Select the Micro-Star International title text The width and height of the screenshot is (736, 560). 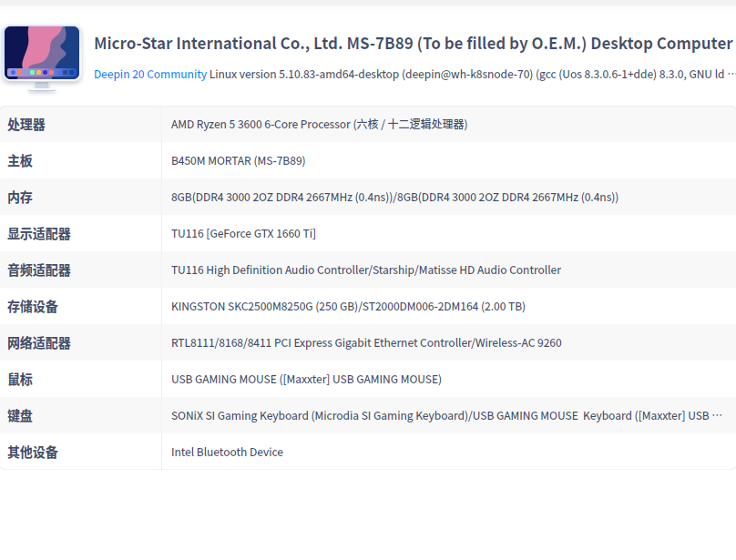(414, 43)
